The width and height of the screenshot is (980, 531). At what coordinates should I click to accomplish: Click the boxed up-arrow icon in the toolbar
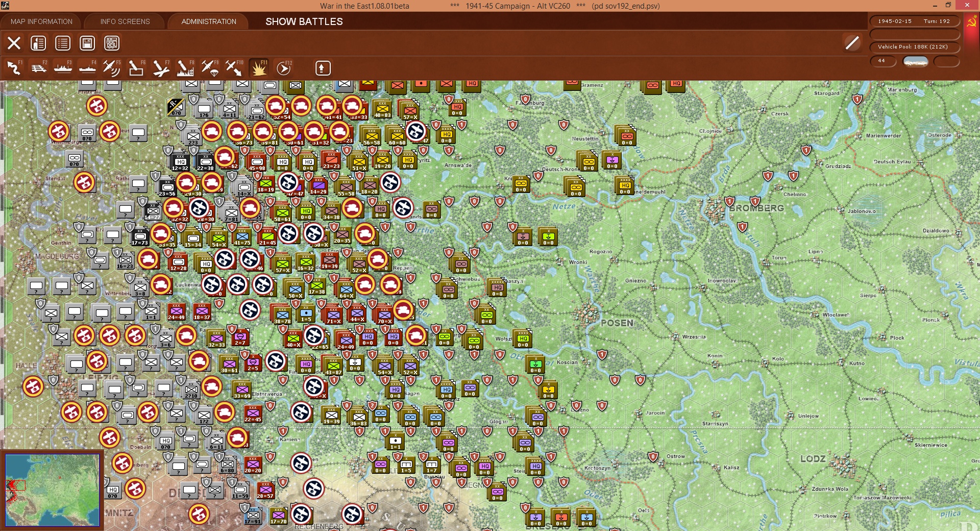(x=323, y=68)
